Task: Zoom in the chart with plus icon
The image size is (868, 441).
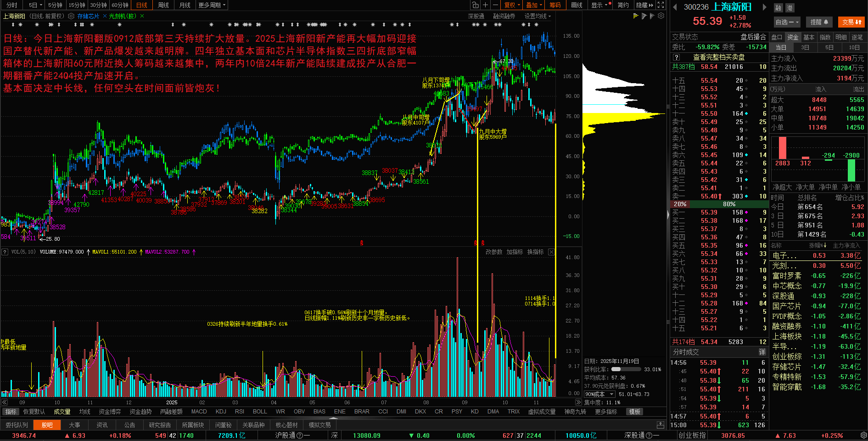Action: tap(486, 5)
